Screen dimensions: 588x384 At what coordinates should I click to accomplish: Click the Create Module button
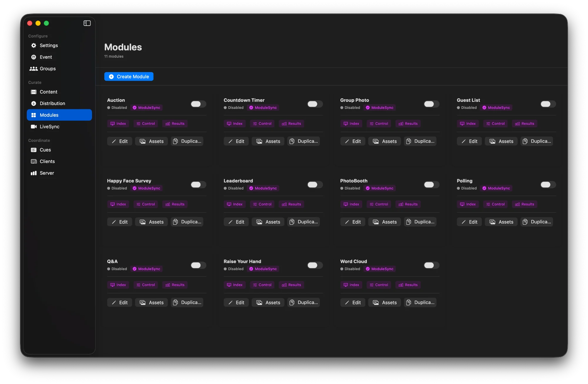[129, 76]
